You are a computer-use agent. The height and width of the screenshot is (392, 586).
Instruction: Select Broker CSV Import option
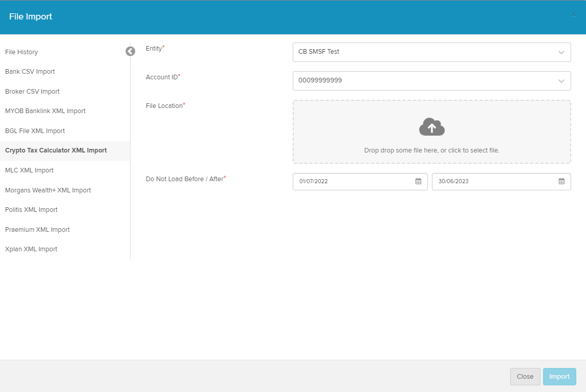(x=32, y=92)
